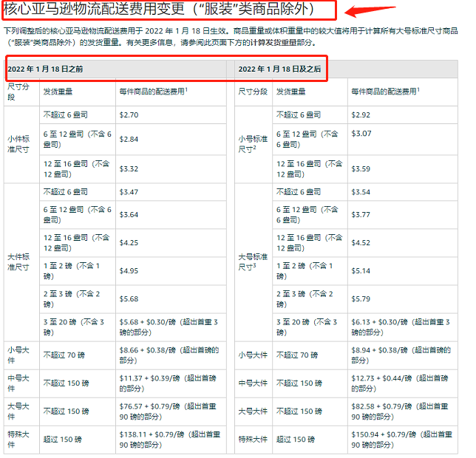Click the intro paragraph starting 下列调整后的核心亚马逊物流
The image size is (476, 458).
pos(231,37)
